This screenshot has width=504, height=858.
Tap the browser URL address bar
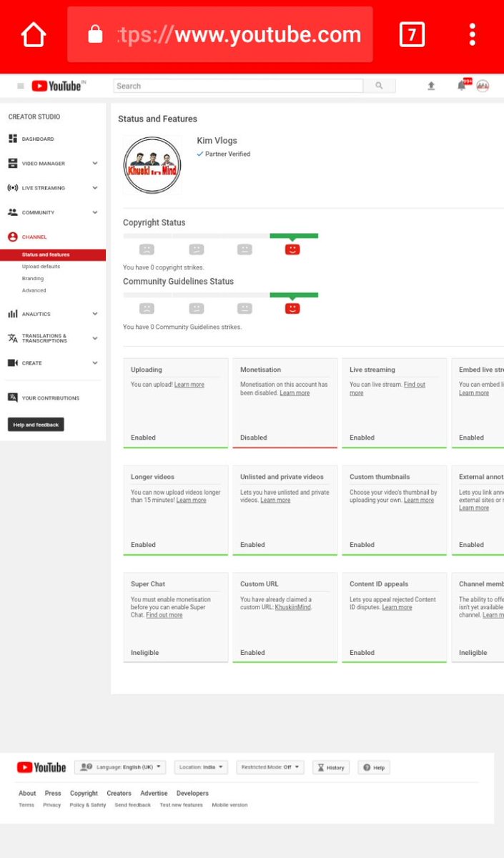click(x=220, y=34)
